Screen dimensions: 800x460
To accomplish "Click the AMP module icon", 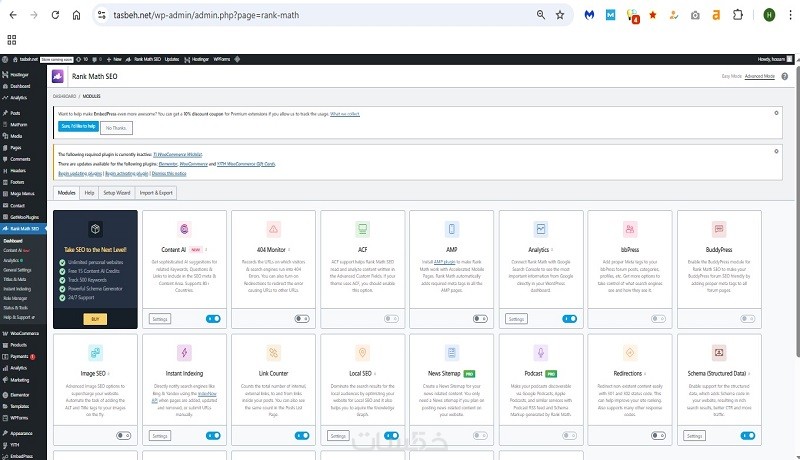I will pos(452,229).
